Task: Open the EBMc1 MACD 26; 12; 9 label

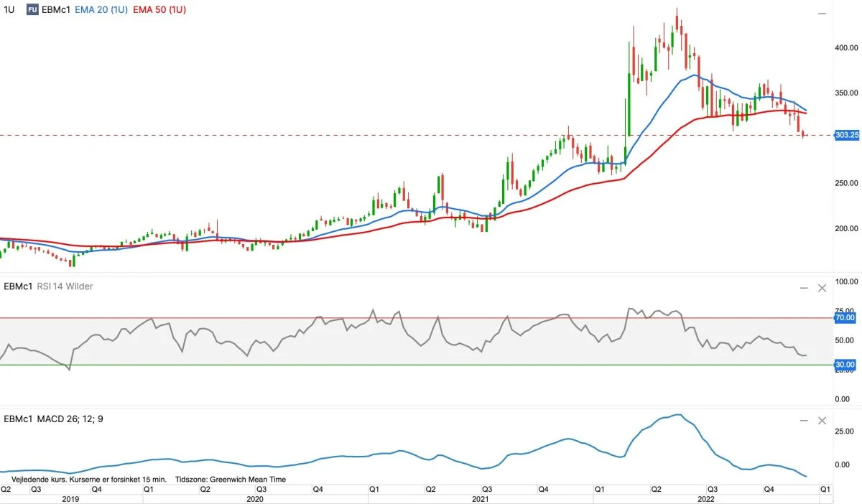Action: (x=54, y=419)
